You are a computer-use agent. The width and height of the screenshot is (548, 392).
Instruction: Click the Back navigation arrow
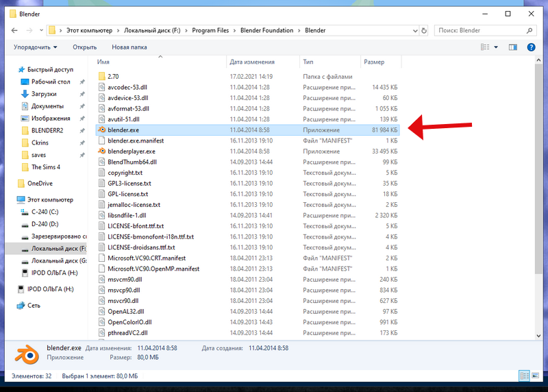(14, 30)
